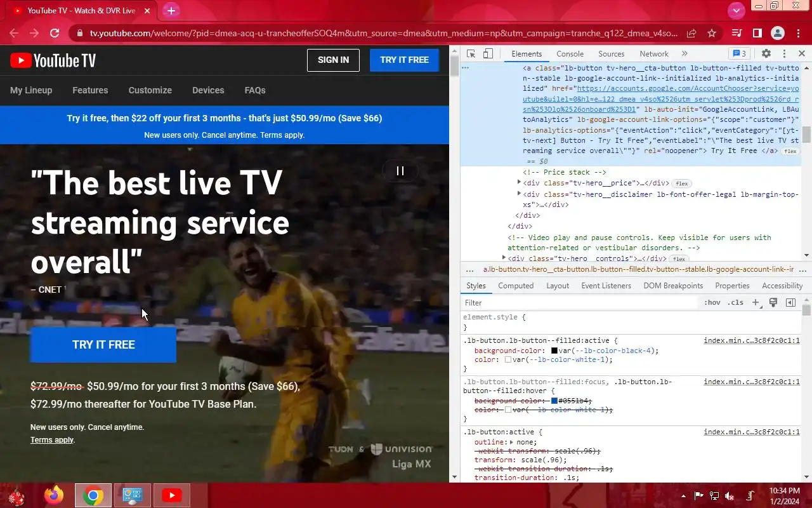
Task: Open the Terms apply link
Action: pyautogui.click(x=52, y=440)
